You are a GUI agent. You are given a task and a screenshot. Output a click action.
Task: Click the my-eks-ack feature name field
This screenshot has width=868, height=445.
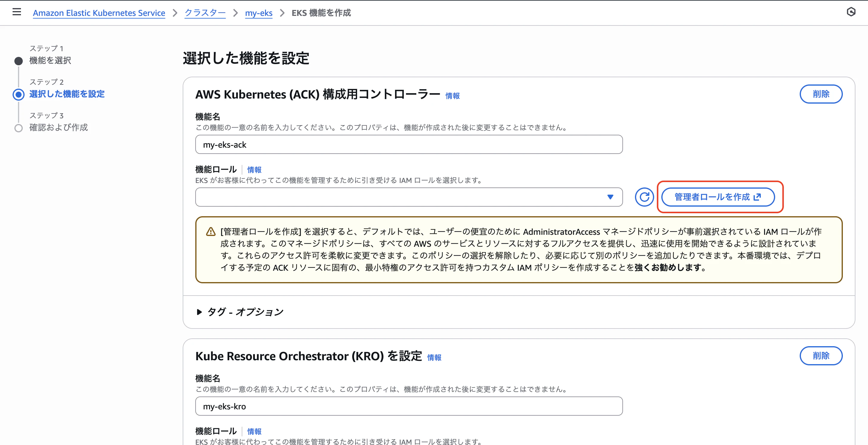coord(409,145)
